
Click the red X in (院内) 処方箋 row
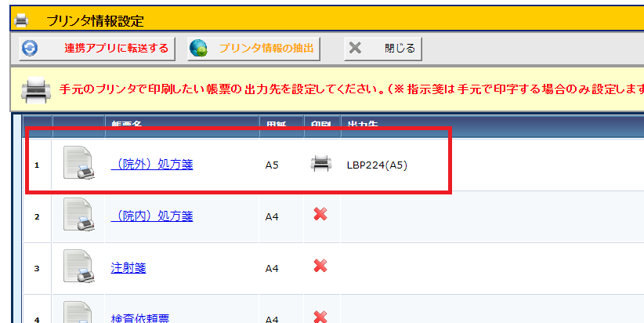[320, 214]
